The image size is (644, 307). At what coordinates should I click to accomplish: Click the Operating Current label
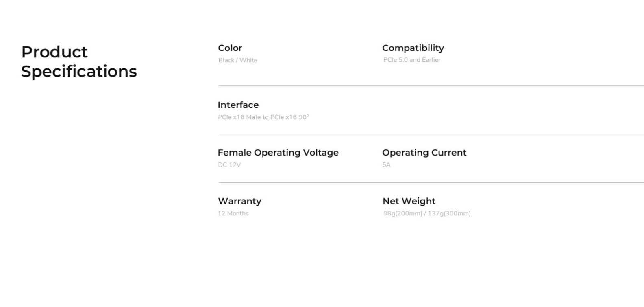tap(424, 153)
